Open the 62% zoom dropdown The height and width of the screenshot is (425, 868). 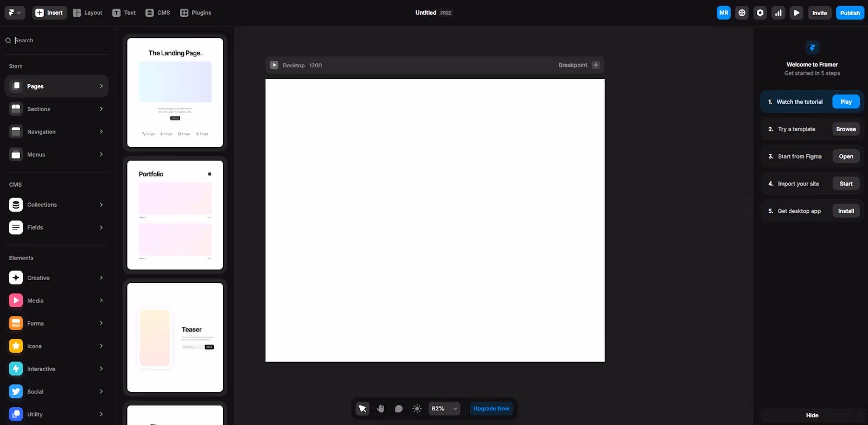click(444, 408)
